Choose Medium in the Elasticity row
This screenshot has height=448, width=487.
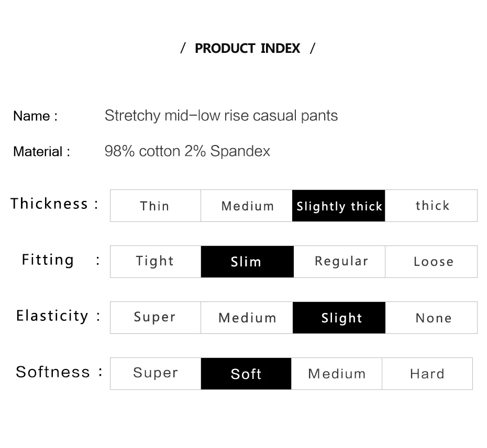247,317
